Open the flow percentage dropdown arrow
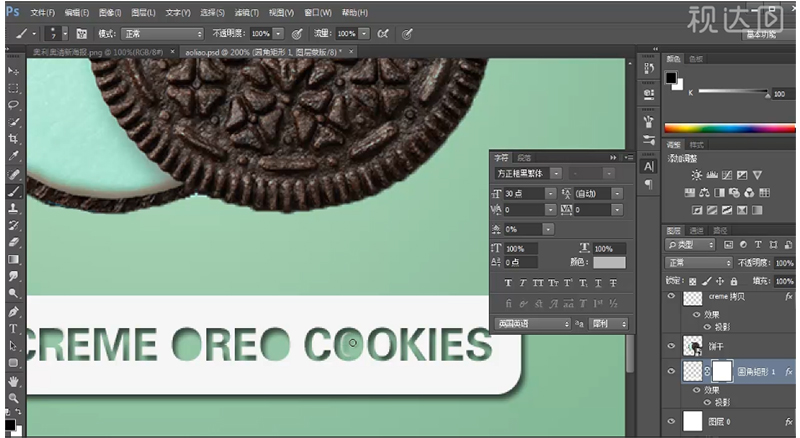The height and width of the screenshot is (438, 800). tap(364, 34)
